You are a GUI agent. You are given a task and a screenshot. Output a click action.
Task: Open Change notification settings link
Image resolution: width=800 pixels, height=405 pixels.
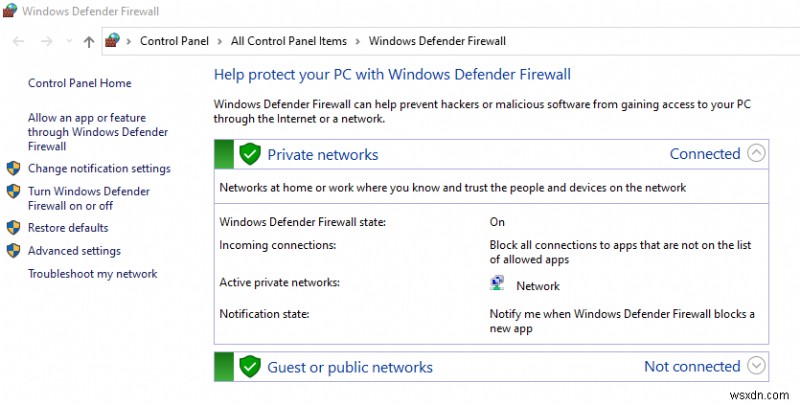pos(99,168)
